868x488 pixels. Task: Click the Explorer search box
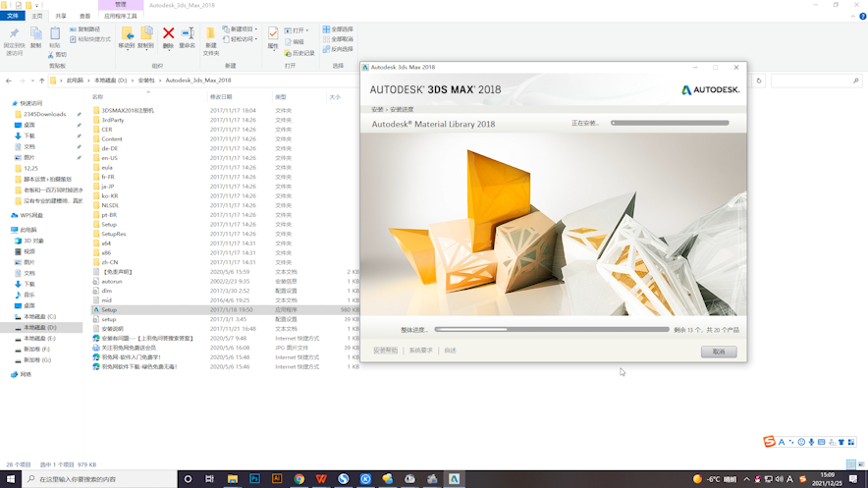click(x=816, y=81)
